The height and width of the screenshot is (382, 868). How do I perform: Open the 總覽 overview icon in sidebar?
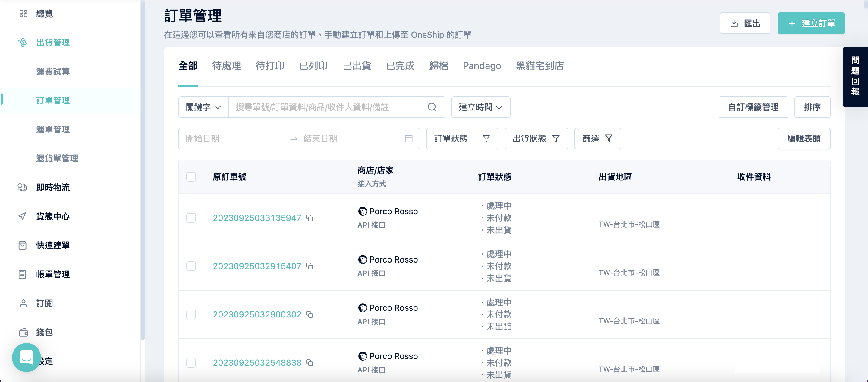(x=23, y=14)
